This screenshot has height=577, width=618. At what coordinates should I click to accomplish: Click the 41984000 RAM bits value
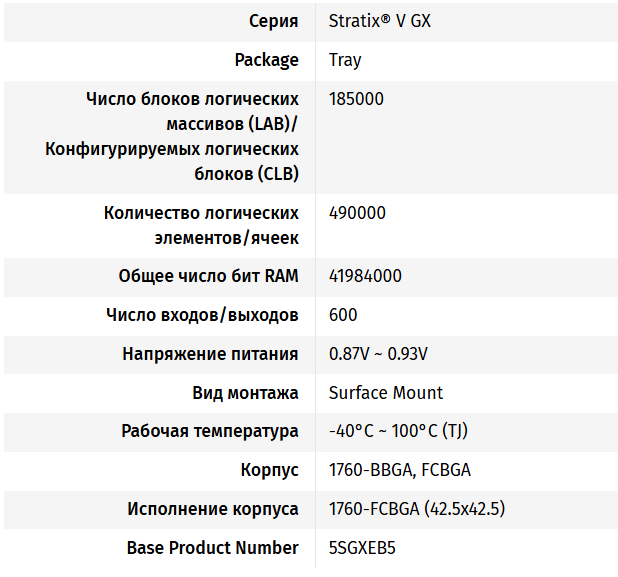[365, 276]
